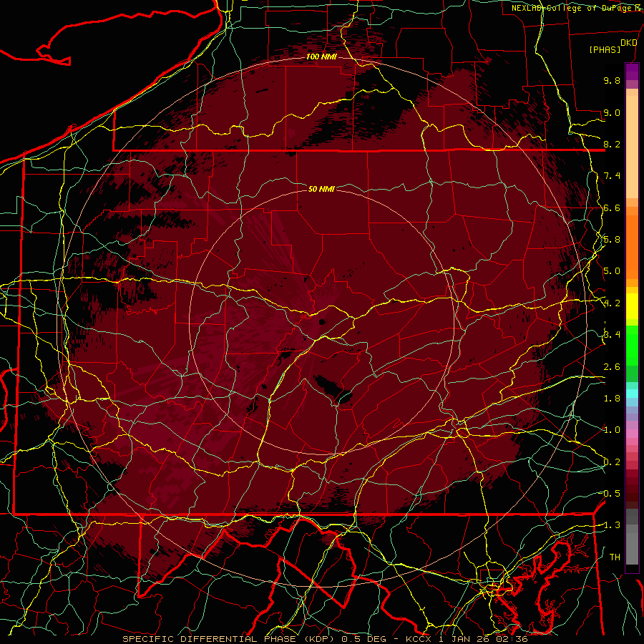Click the "100 NMI" range ring label
The image size is (644, 644).
[321, 57]
